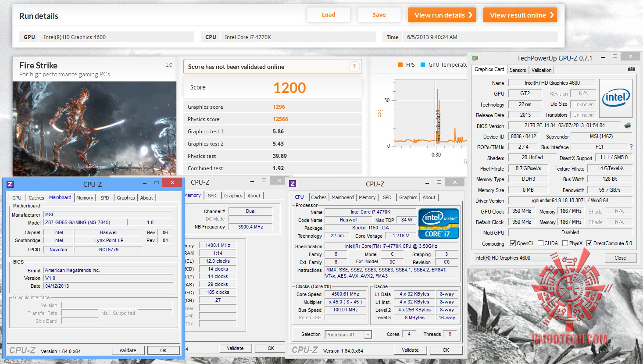643x364 pixels.
Task: Click the Bandwidth value 59.7 GB/s
Action: pyautogui.click(x=610, y=190)
